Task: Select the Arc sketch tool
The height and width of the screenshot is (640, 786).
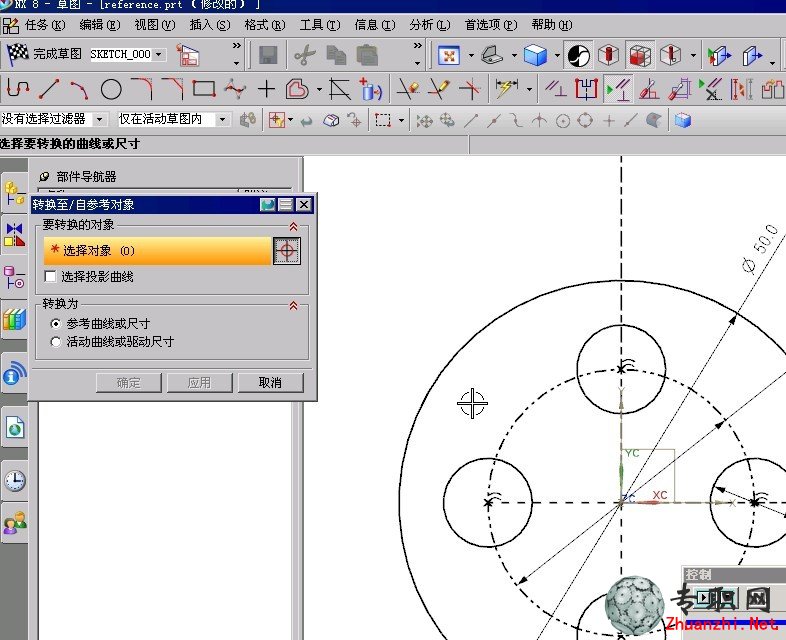Action: point(80,90)
